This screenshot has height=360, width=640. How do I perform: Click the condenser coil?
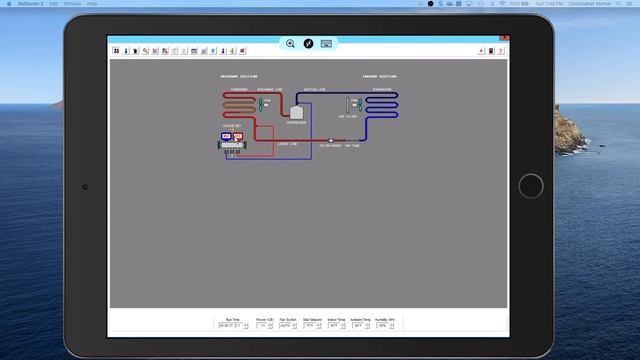click(x=239, y=105)
